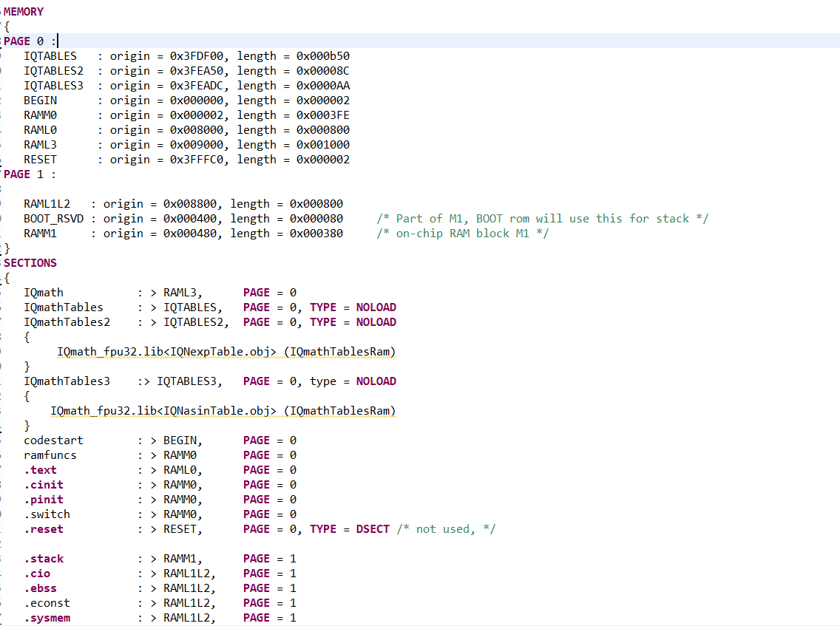Click length value 0x000080
Screen dimensions: 840x626
coord(316,219)
